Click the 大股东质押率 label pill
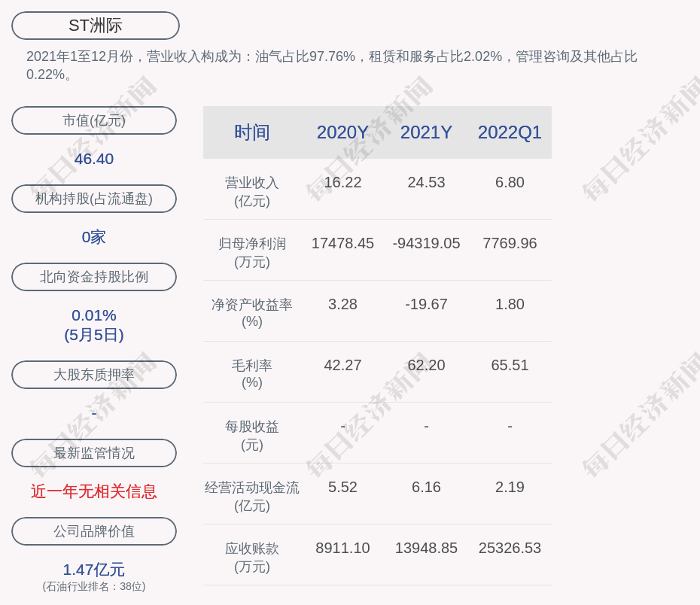This screenshot has height=605, width=700. 94,375
